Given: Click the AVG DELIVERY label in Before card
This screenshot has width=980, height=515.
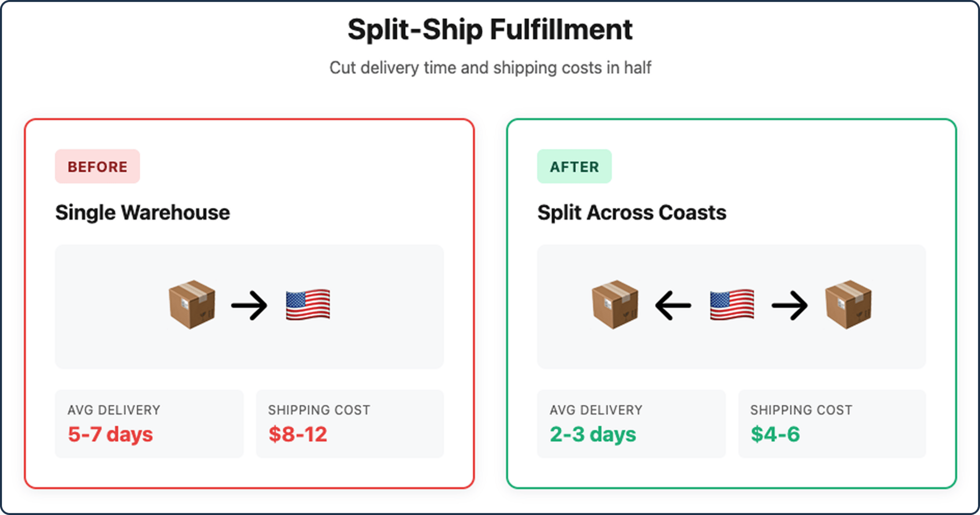Looking at the screenshot, I should (x=114, y=410).
